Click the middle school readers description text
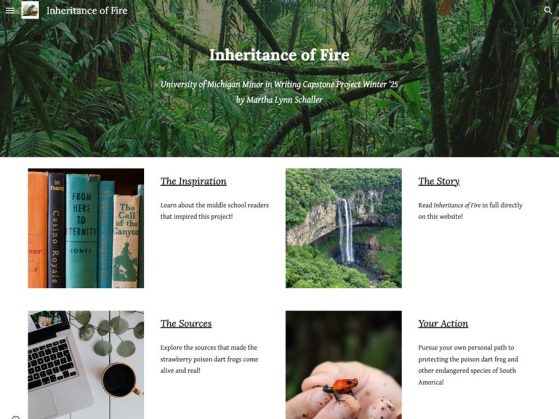 click(215, 211)
